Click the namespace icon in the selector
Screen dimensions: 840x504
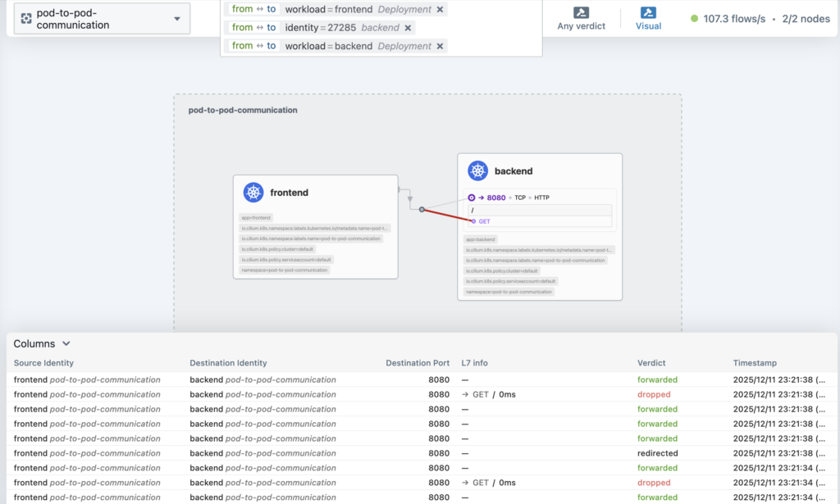coord(26,19)
